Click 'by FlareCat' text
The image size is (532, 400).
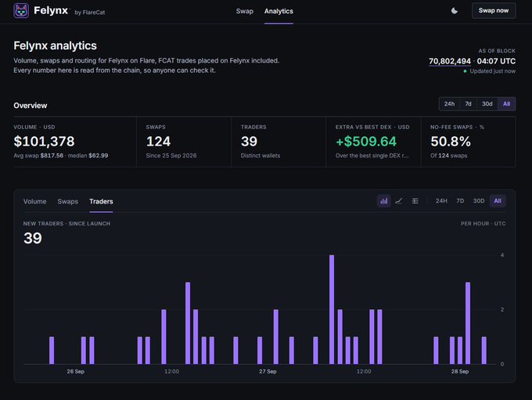[x=89, y=13]
